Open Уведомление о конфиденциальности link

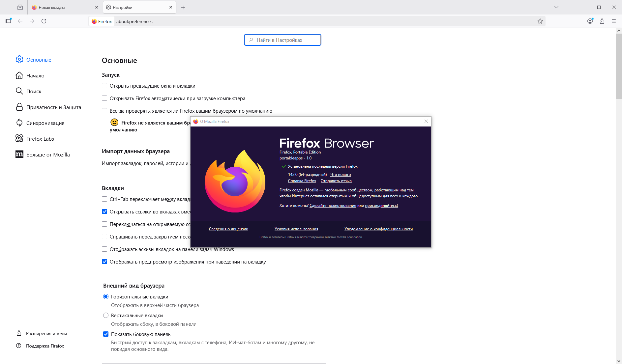[378, 229]
